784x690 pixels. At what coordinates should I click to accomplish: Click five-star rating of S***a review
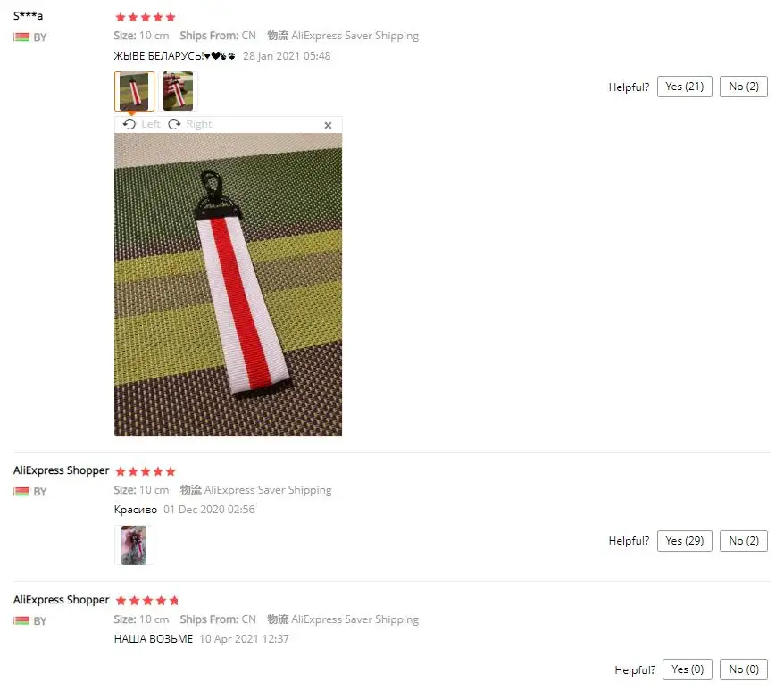tap(146, 18)
